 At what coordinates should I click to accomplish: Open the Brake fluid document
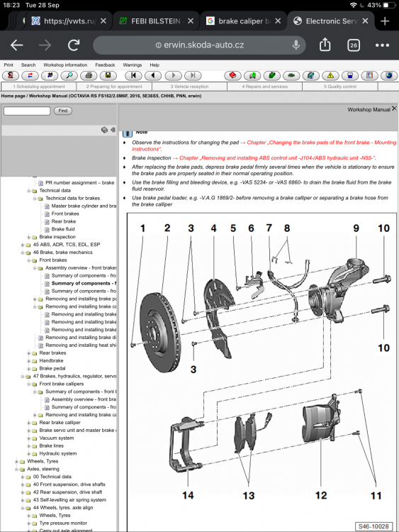(63, 229)
